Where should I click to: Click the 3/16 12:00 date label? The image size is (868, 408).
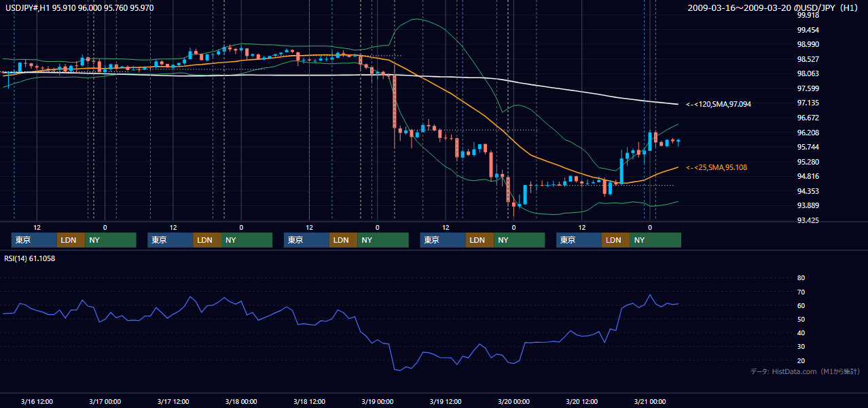[x=37, y=401]
